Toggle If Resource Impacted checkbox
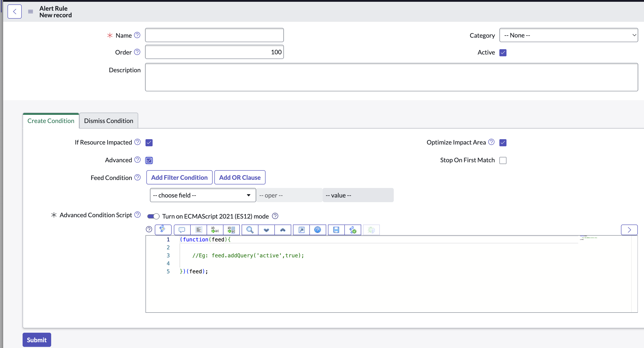 [149, 143]
